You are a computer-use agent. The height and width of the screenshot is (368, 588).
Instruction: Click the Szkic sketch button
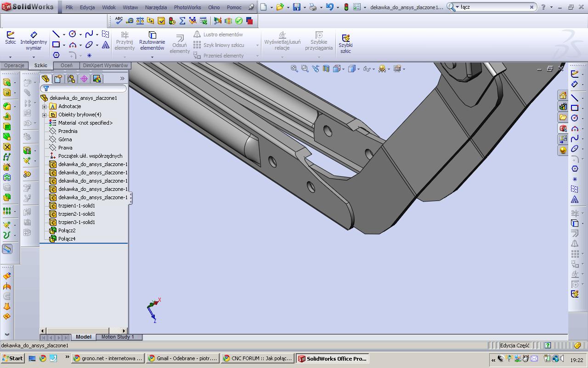point(10,38)
